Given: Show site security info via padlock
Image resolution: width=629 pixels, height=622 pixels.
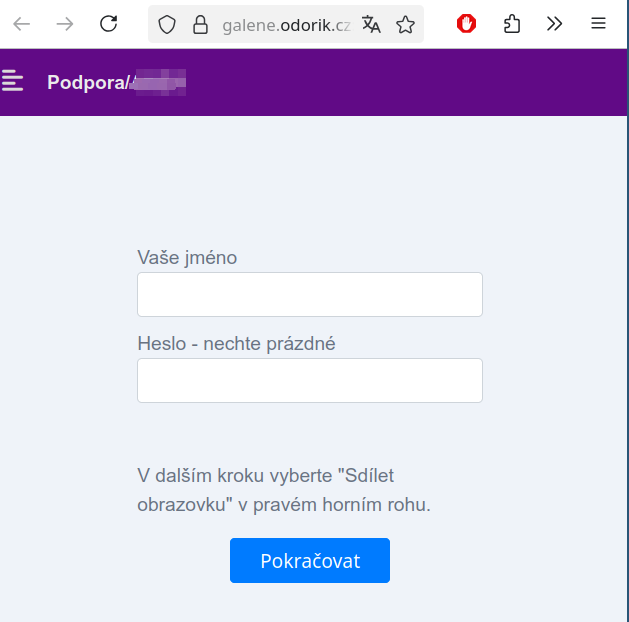Looking at the screenshot, I should tap(200, 24).
